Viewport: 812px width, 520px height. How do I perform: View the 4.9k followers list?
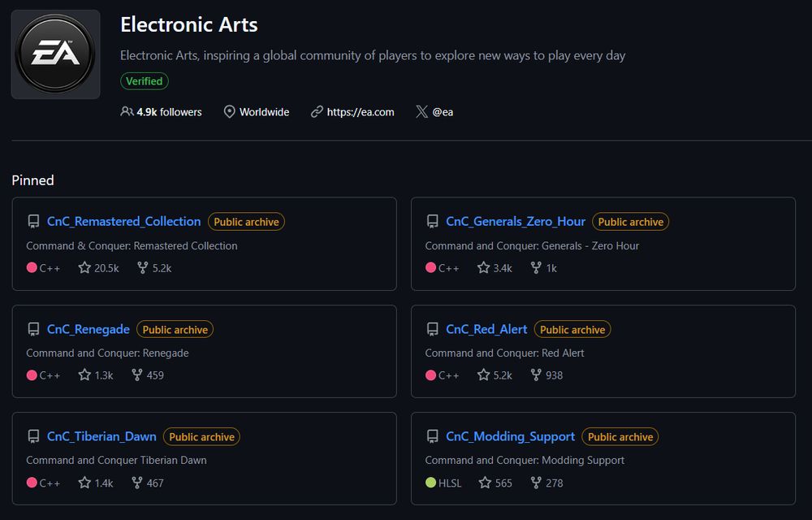click(170, 112)
